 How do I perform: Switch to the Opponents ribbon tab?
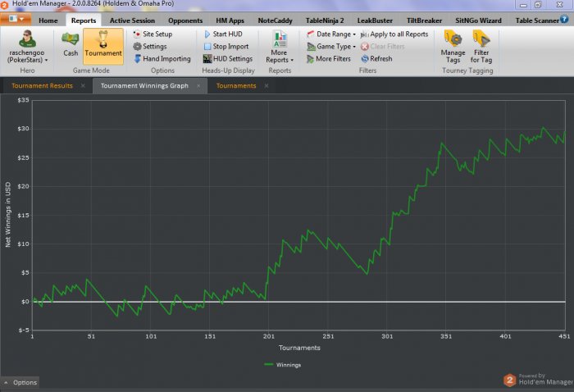click(184, 20)
